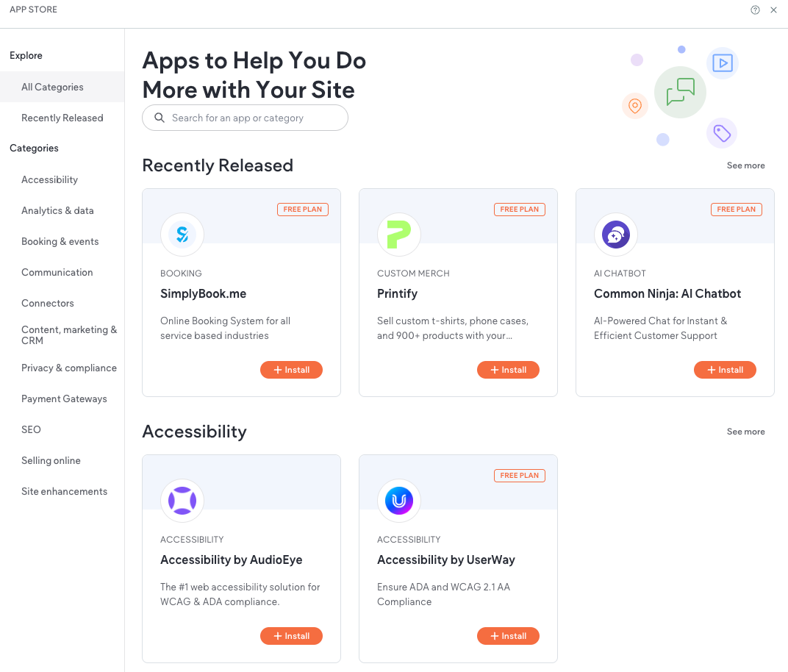Browse the Payment Gateways category
Image resolution: width=788 pixels, height=672 pixels.
(64, 398)
